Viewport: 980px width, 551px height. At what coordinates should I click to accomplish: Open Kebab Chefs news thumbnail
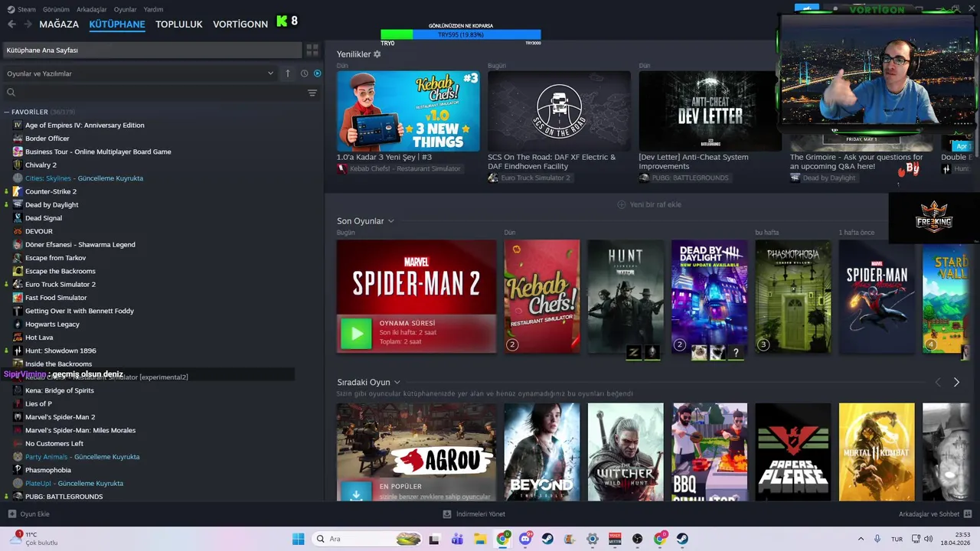408,111
